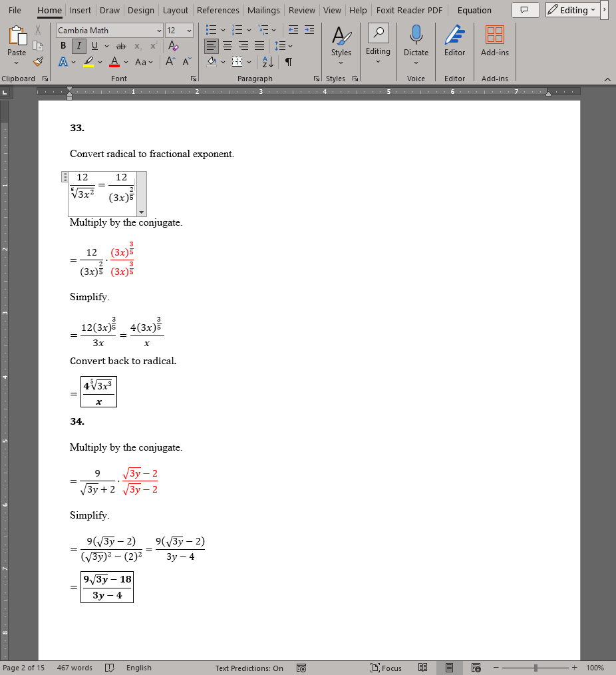
Task: Open the Editor proofing pane
Action: click(x=455, y=41)
